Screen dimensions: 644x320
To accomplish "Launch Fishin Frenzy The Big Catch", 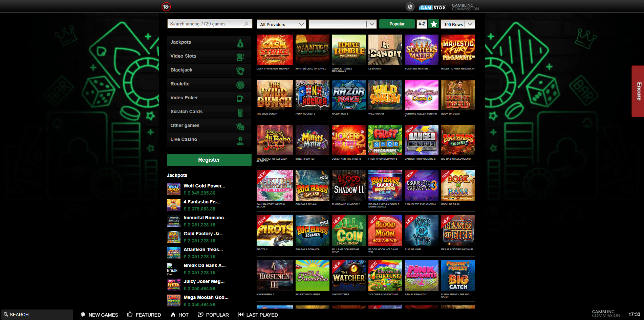I will point(458,276).
